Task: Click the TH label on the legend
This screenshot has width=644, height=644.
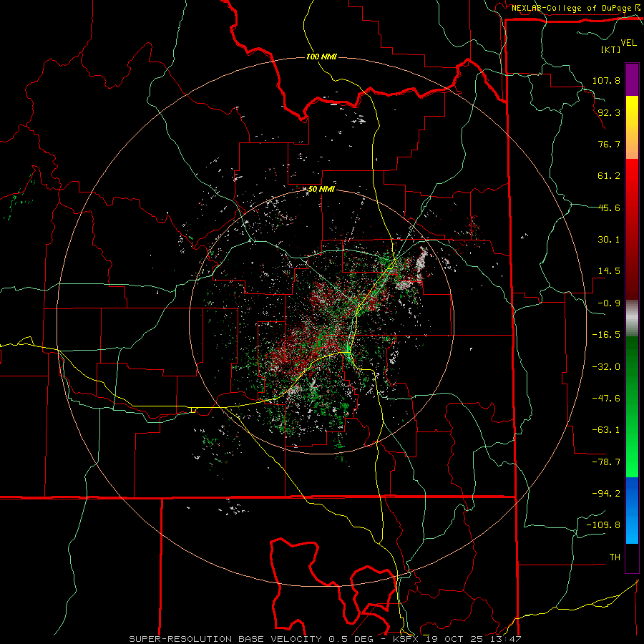Action: (615, 557)
